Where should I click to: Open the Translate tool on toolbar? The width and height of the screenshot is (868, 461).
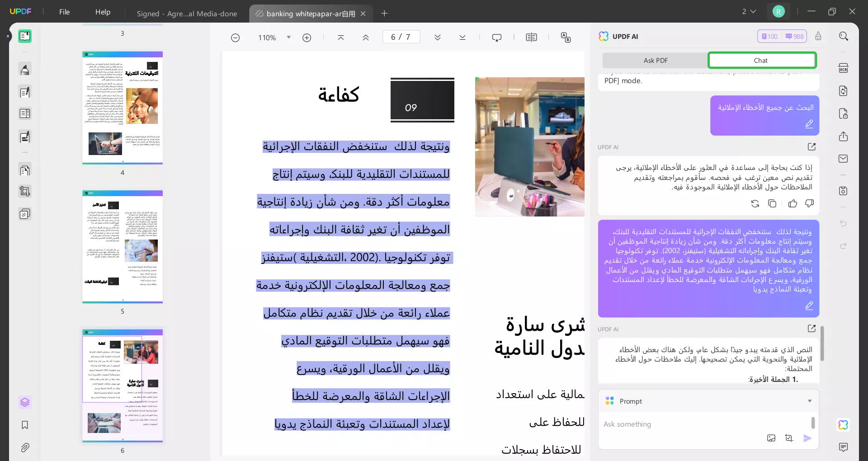point(566,37)
